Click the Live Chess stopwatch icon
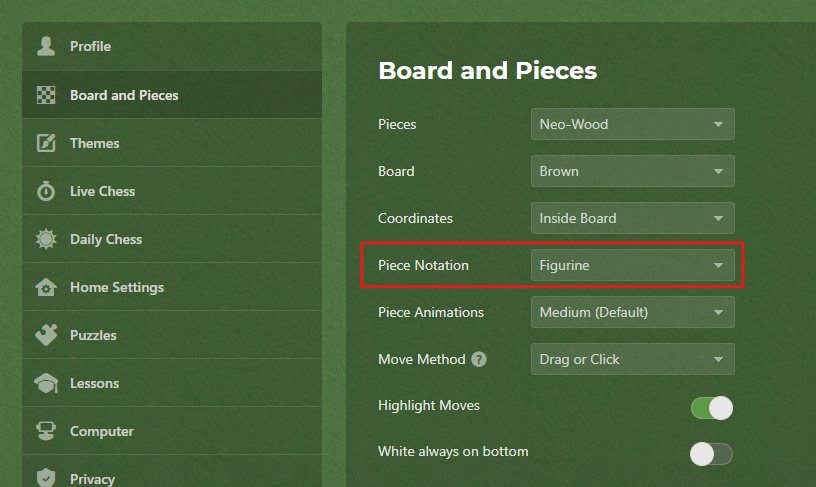Screen dimensions: 816x487 coord(46,191)
